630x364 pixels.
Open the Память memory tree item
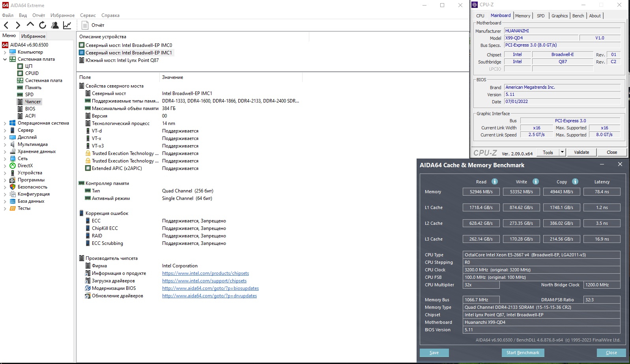[33, 88]
